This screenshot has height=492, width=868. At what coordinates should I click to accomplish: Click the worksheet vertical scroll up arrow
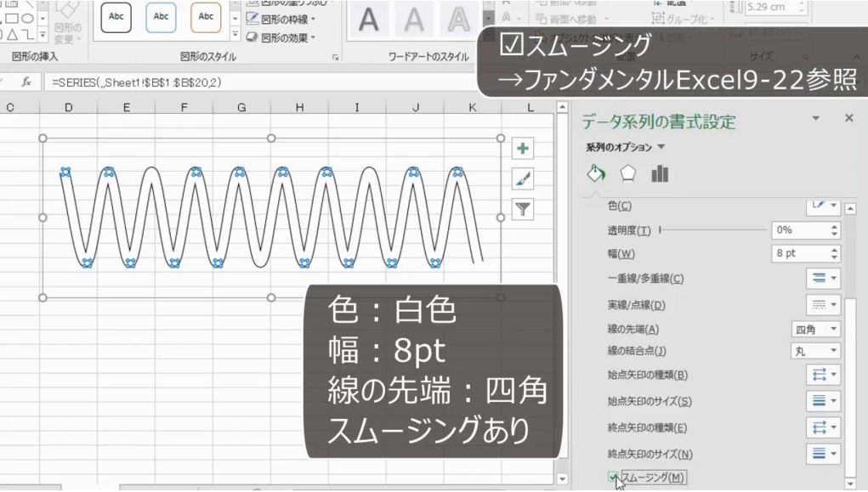(563, 107)
